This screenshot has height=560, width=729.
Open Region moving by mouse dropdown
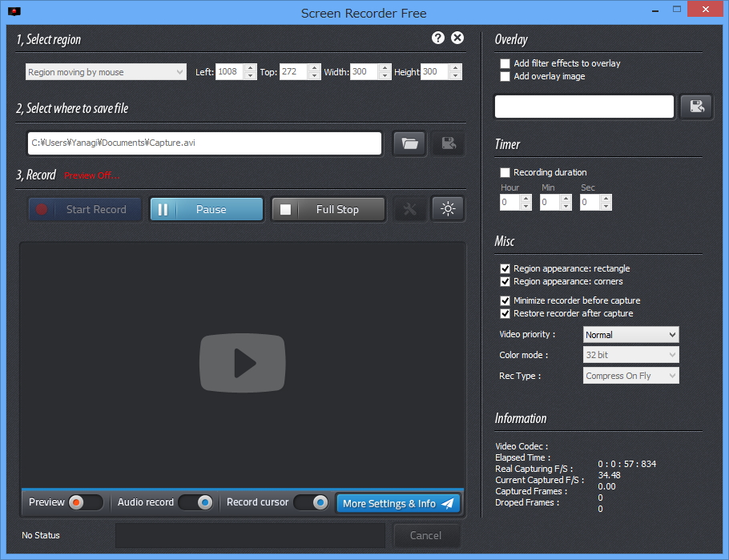click(x=106, y=71)
